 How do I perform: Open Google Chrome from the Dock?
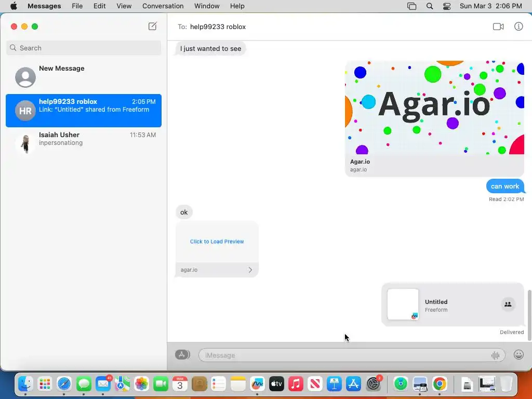coord(440,384)
